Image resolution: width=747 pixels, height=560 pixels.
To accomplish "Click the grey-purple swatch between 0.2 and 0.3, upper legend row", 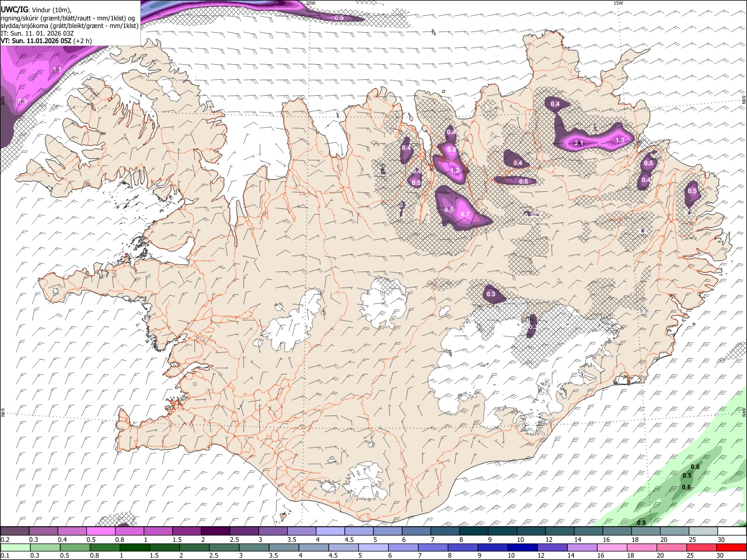I will coord(15,531).
